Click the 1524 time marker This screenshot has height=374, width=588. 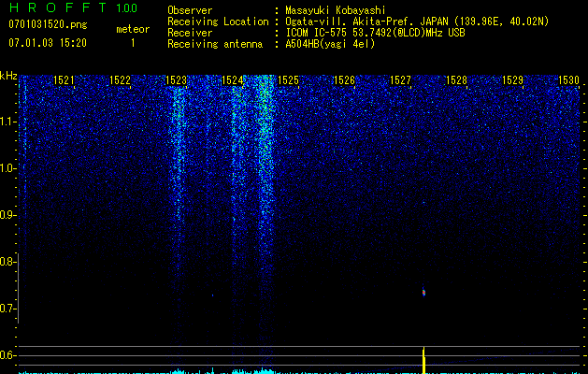coord(233,80)
